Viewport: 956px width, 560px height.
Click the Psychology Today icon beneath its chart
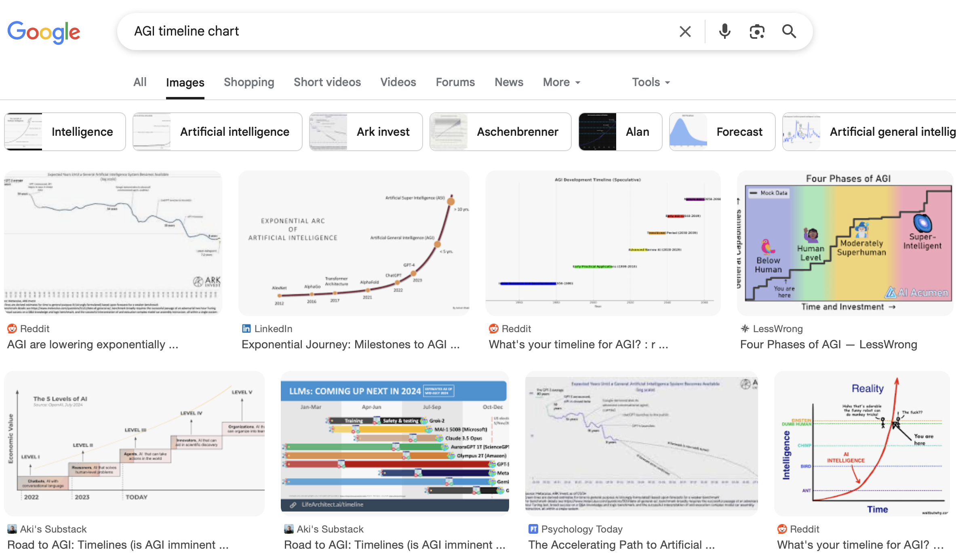click(x=534, y=529)
